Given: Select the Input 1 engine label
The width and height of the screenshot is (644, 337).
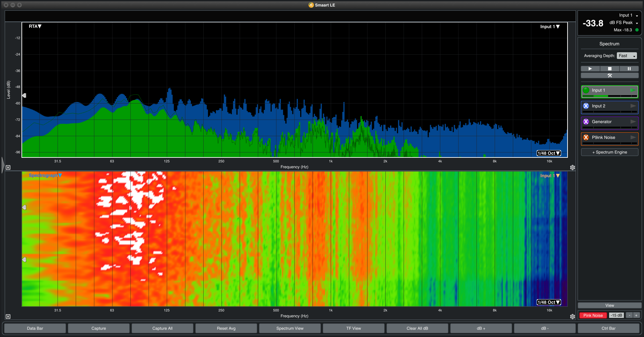Looking at the screenshot, I should (598, 90).
